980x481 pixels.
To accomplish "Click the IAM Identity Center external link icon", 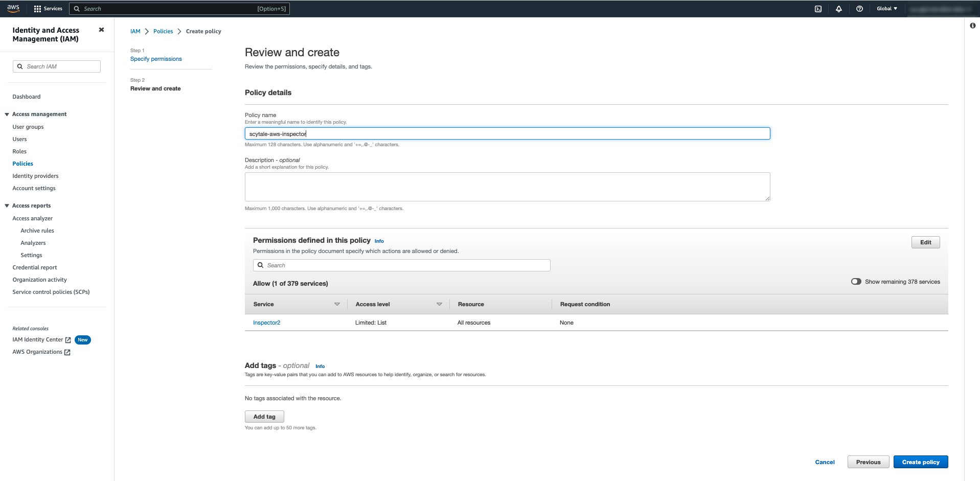I will pyautogui.click(x=68, y=340).
